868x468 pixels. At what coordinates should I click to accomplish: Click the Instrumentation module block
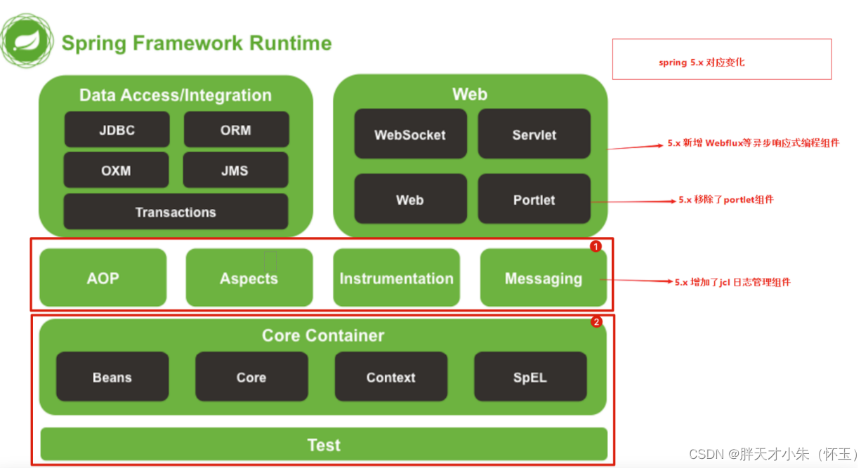click(x=397, y=278)
